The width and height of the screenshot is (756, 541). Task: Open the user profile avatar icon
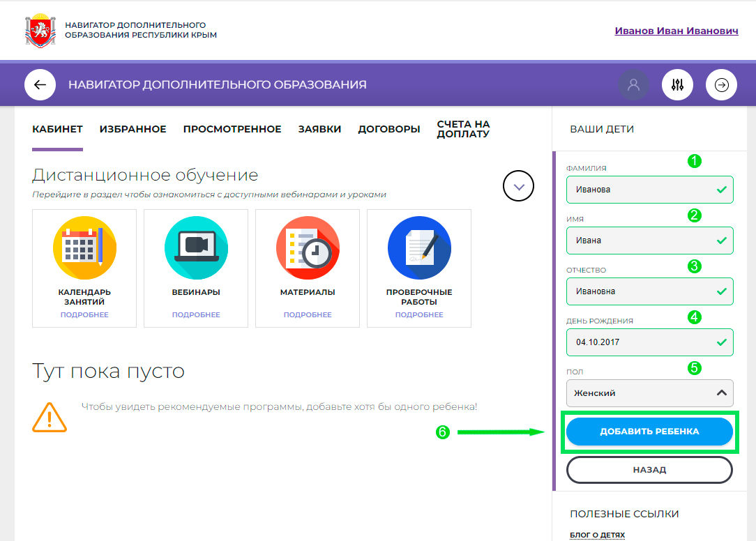(633, 85)
